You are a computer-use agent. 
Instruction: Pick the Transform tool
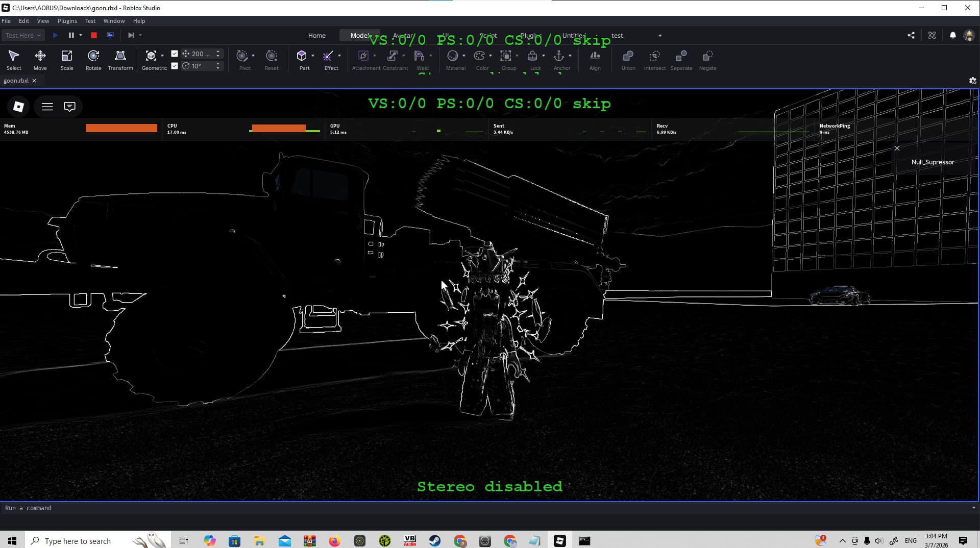120,60
